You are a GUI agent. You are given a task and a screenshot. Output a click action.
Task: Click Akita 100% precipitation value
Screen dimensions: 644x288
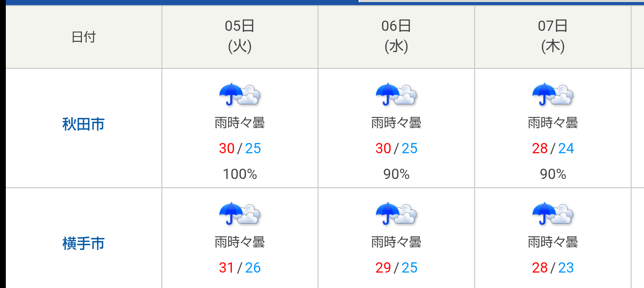click(240, 174)
